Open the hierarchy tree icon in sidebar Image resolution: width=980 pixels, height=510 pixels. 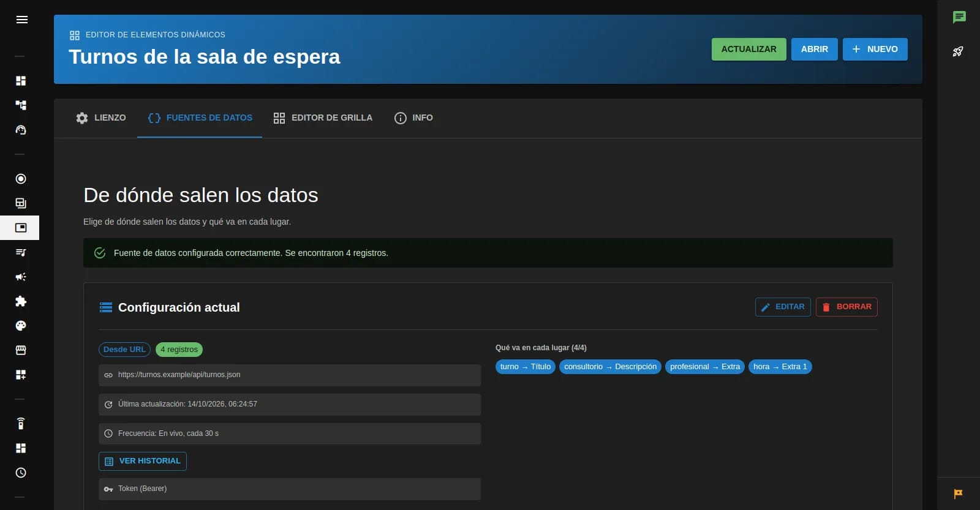click(21, 105)
